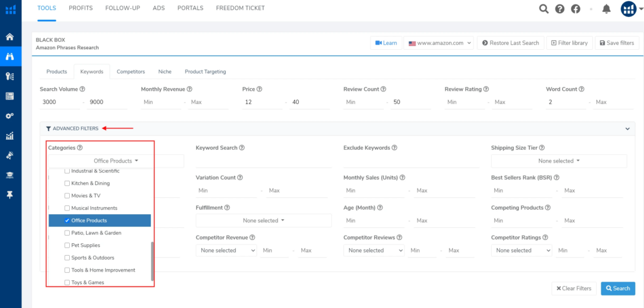
Task: Click the Exclude Keywords input field
Action: tap(411, 161)
